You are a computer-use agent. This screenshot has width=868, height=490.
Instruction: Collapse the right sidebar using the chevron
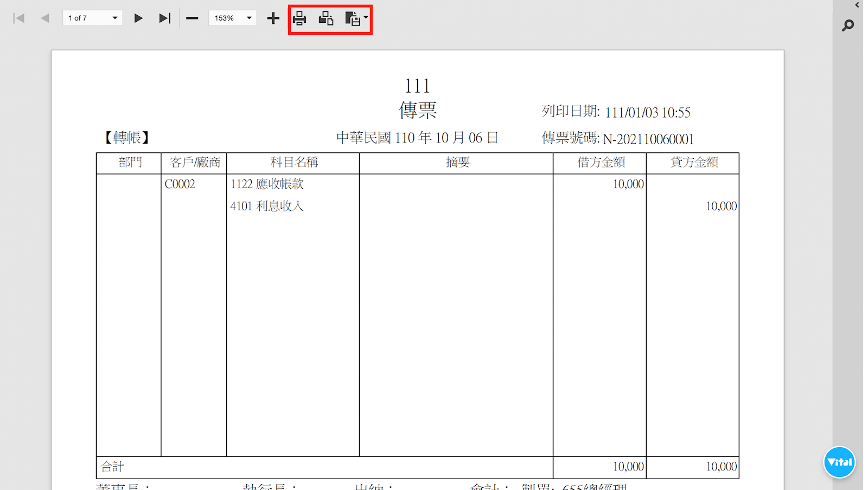[857, 5]
